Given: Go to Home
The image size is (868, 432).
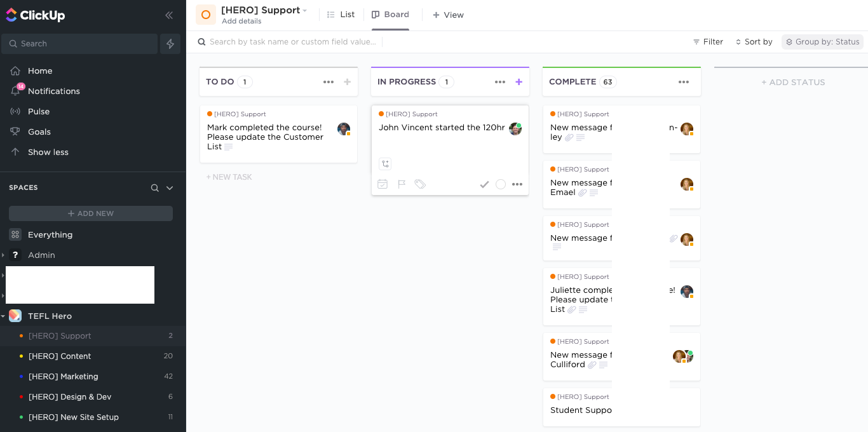Looking at the screenshot, I should [40, 71].
